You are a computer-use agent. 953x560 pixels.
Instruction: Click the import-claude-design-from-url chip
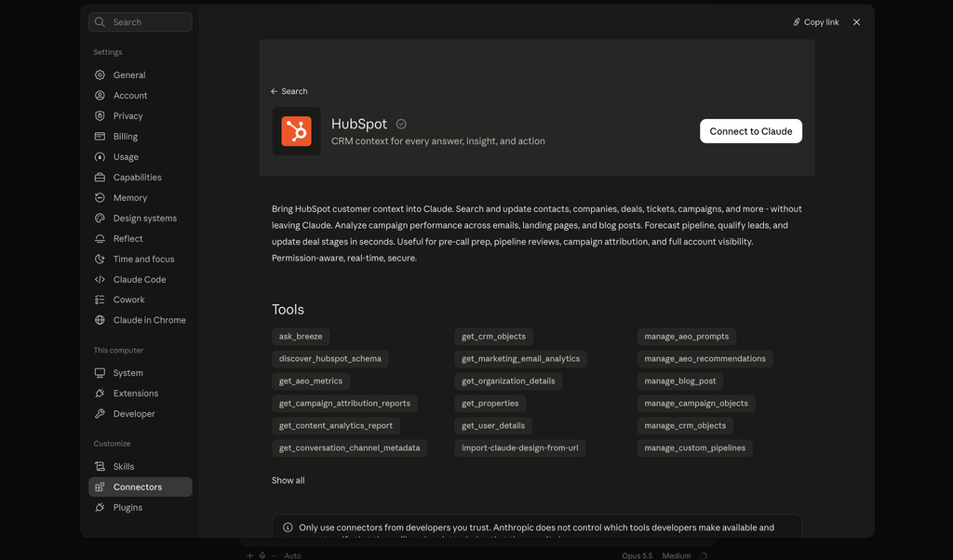coord(519,448)
